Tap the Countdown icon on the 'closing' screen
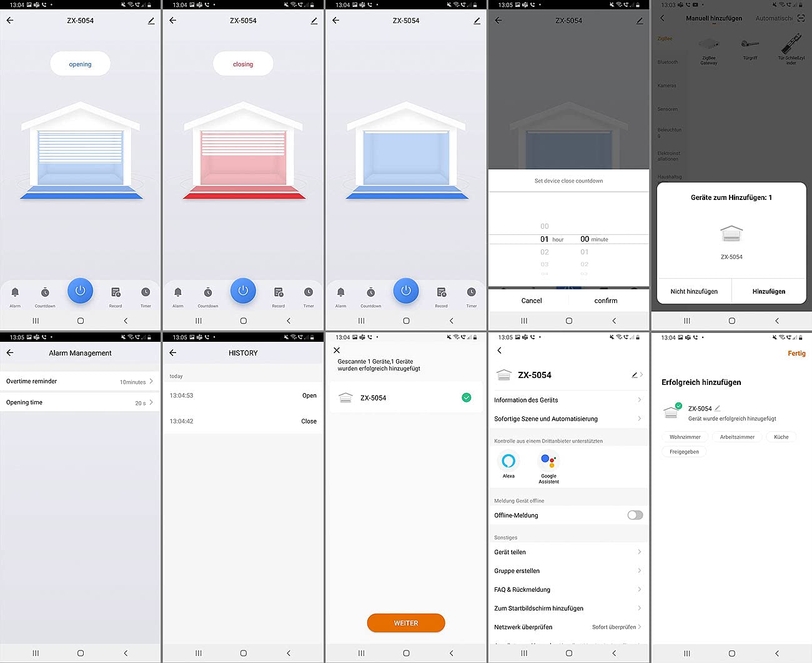Image resolution: width=812 pixels, height=663 pixels. [x=208, y=292]
